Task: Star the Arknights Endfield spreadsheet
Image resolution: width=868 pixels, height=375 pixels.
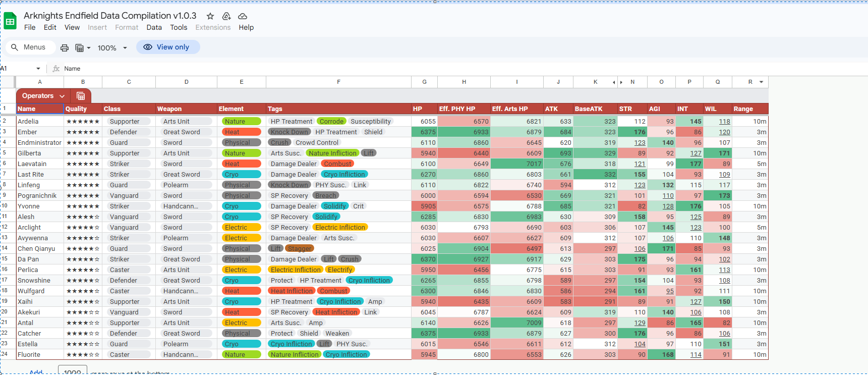Action: click(210, 16)
